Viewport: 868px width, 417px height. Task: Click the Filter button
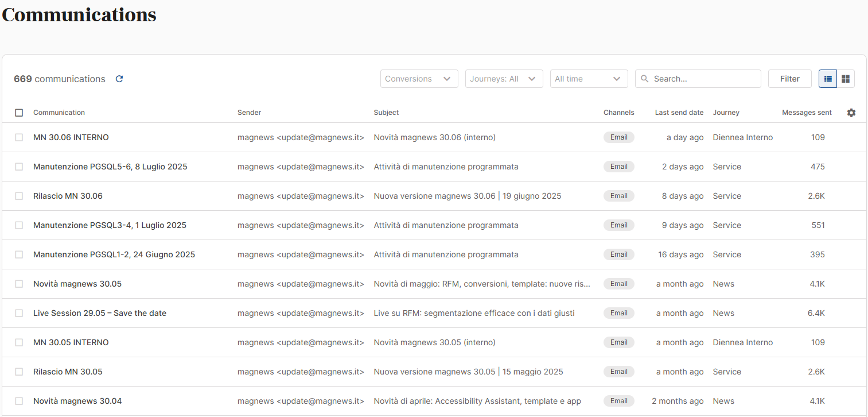790,79
